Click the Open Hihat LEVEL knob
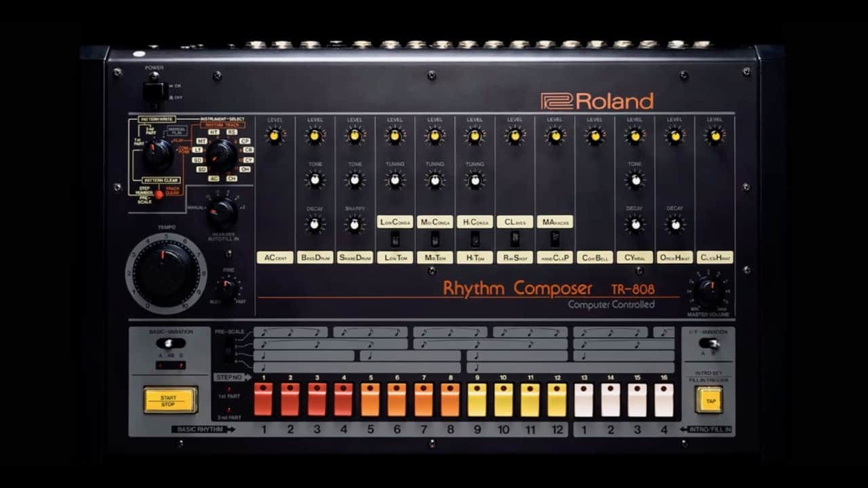Image resolution: width=868 pixels, height=488 pixels. (x=675, y=136)
